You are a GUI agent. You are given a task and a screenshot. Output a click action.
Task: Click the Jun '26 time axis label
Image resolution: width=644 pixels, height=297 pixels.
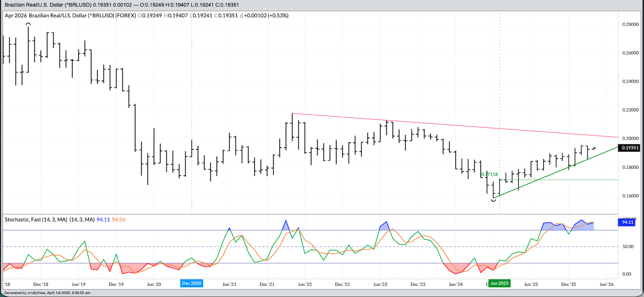[x=606, y=284]
